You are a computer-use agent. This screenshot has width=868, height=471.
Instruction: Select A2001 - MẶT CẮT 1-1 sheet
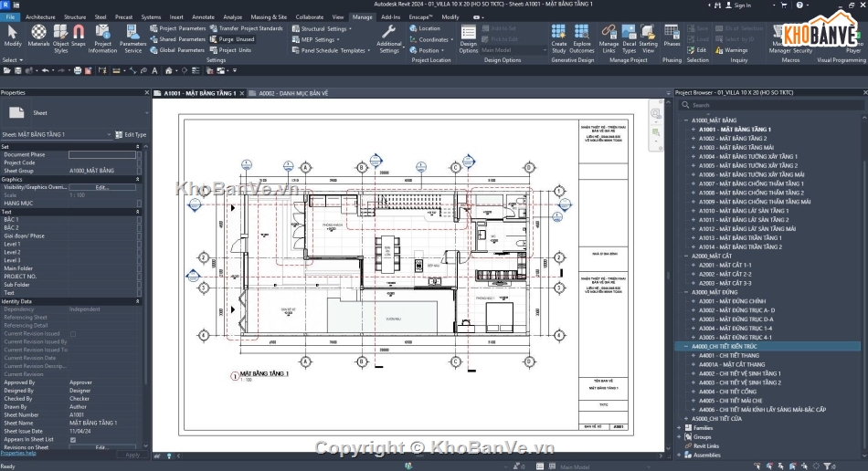coord(725,266)
